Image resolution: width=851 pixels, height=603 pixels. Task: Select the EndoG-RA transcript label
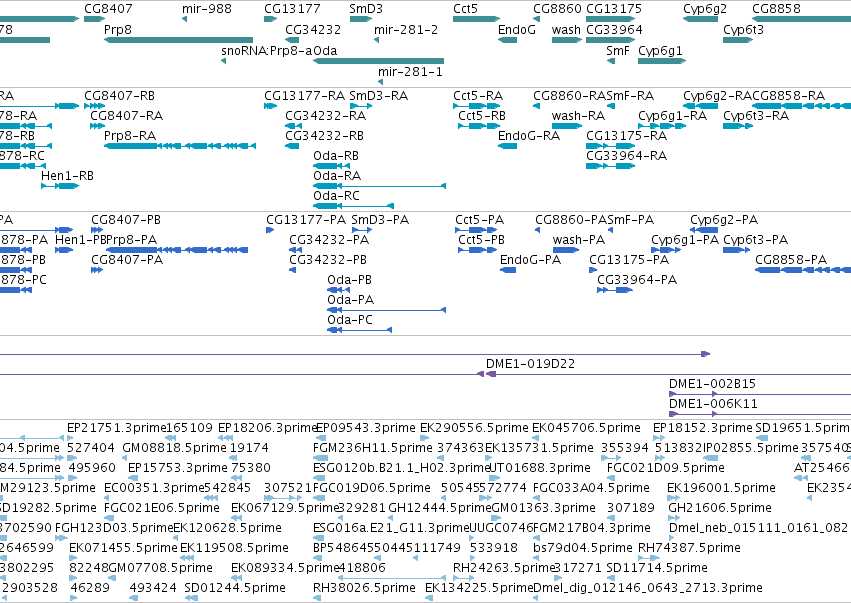pos(529,136)
